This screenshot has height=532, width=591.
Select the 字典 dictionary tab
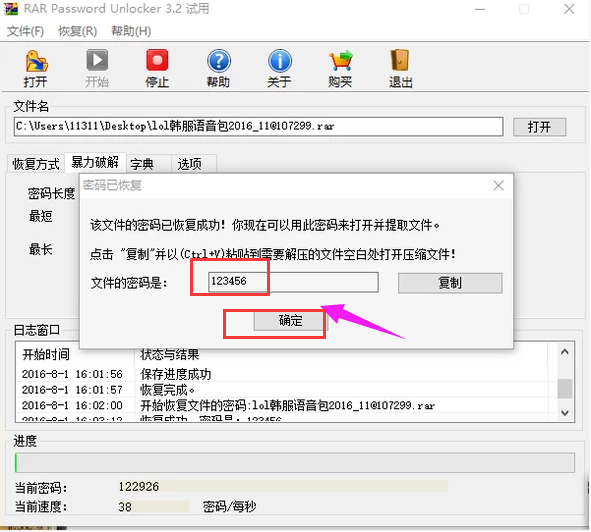(x=142, y=164)
